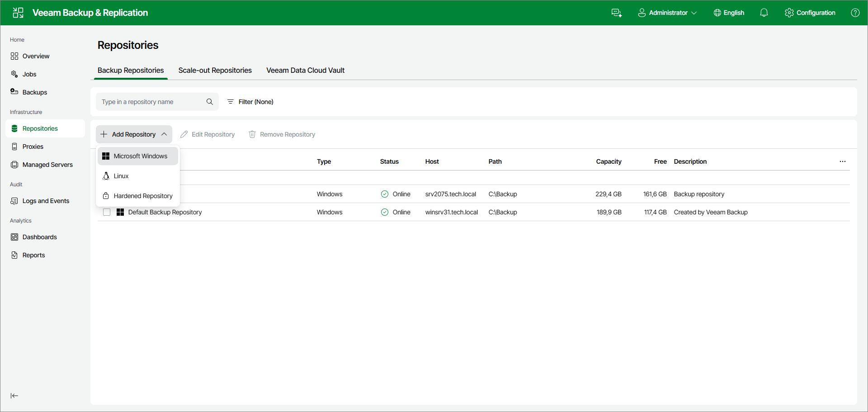Click the Overview grid icon in sidebar

14,56
